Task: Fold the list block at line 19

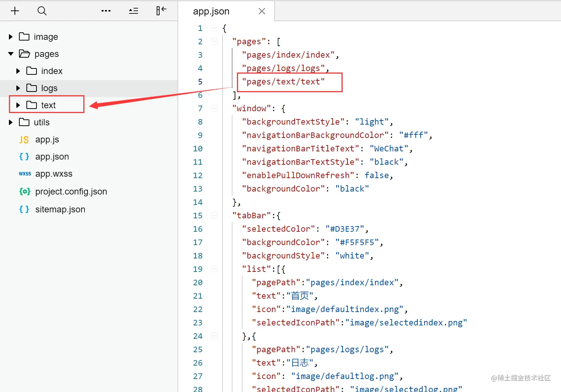Action: (214, 269)
